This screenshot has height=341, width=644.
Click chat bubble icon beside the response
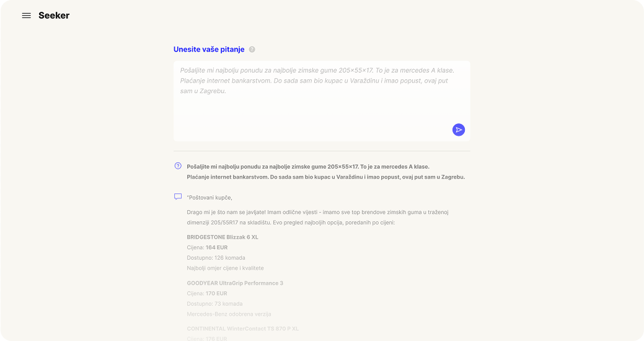178,197
